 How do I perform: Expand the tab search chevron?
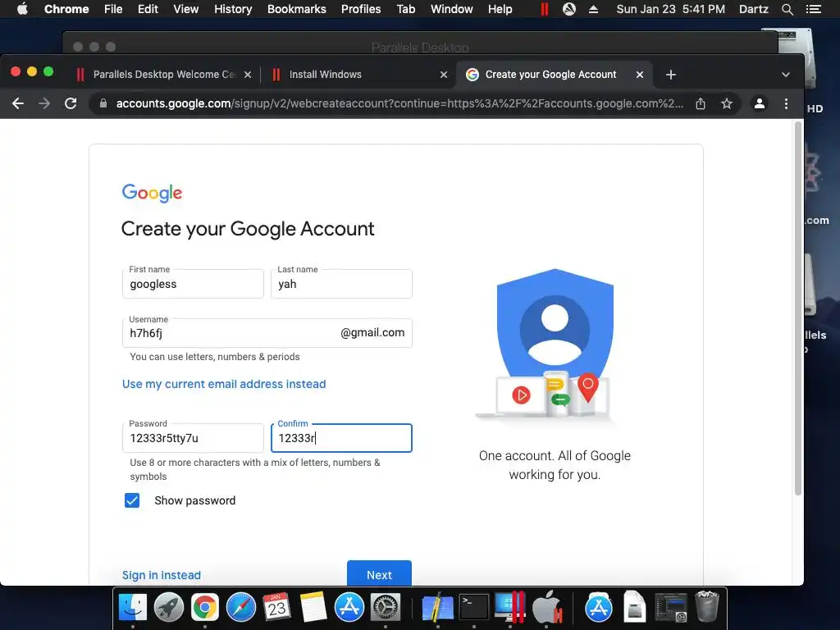pos(785,75)
